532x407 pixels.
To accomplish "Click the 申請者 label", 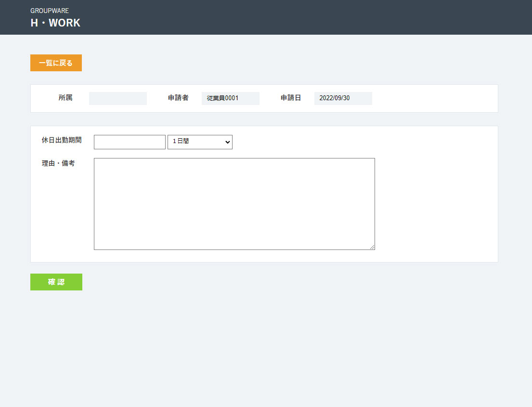I will (x=178, y=98).
